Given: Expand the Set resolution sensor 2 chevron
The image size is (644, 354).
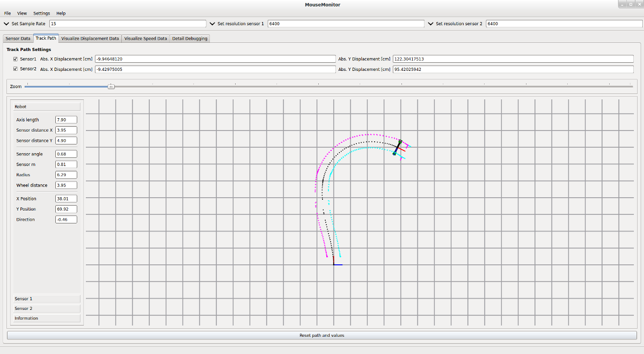Looking at the screenshot, I should click(x=431, y=24).
